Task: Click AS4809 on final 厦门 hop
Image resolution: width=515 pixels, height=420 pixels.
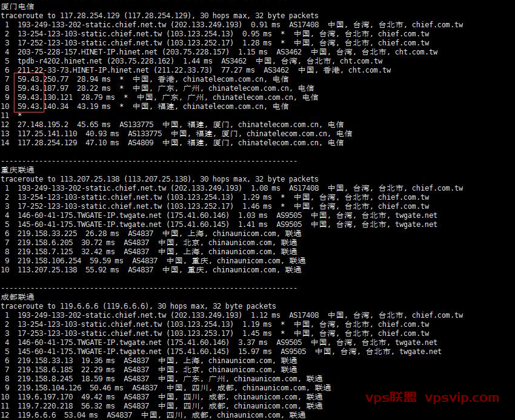Action: click(141, 143)
